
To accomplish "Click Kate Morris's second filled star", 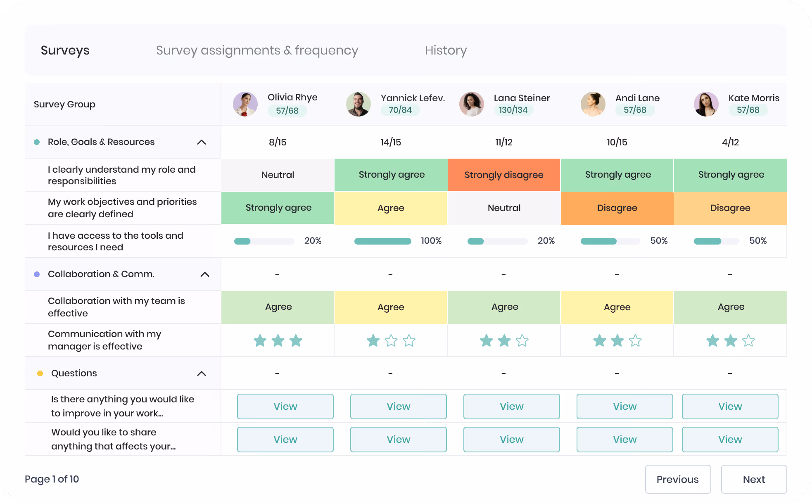I will pyautogui.click(x=730, y=341).
